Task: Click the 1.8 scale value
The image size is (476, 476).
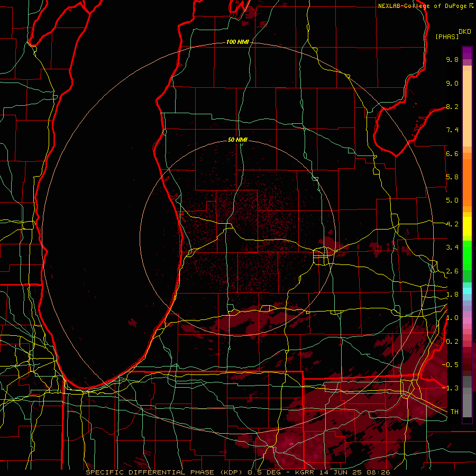Action: (x=452, y=295)
